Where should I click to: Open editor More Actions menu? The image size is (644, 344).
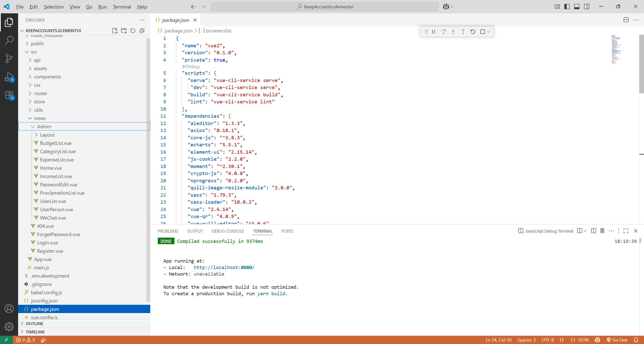point(636,20)
